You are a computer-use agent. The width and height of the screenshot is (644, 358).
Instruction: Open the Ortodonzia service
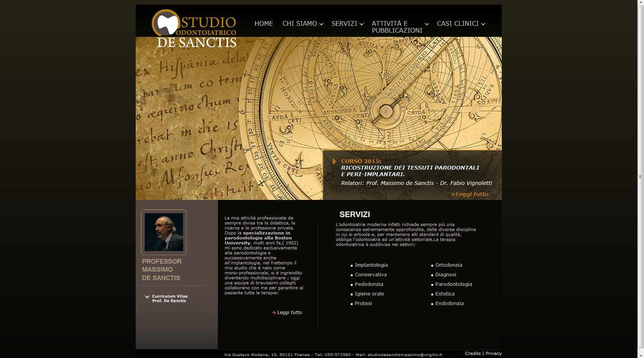click(x=449, y=265)
